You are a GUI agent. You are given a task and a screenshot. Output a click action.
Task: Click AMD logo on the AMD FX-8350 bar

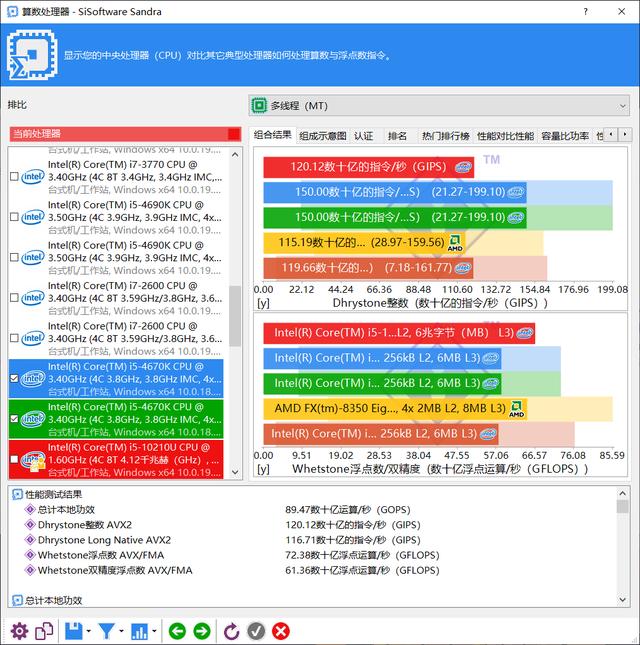[x=517, y=408]
